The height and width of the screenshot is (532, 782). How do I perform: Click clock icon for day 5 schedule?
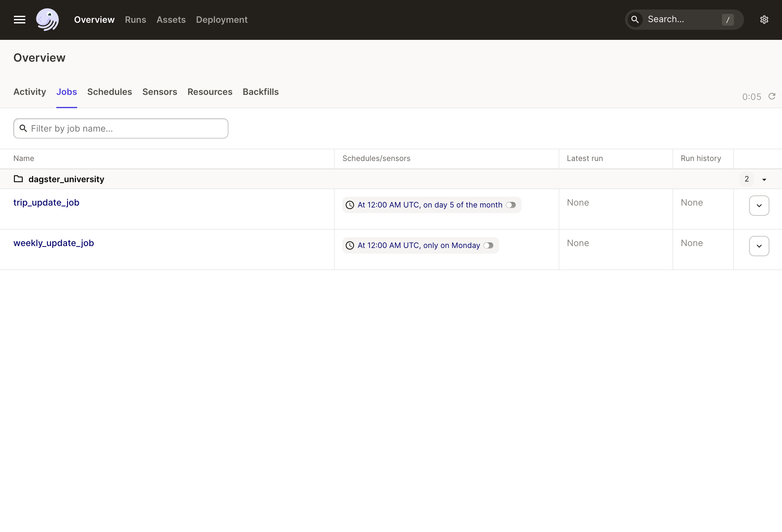tap(350, 205)
